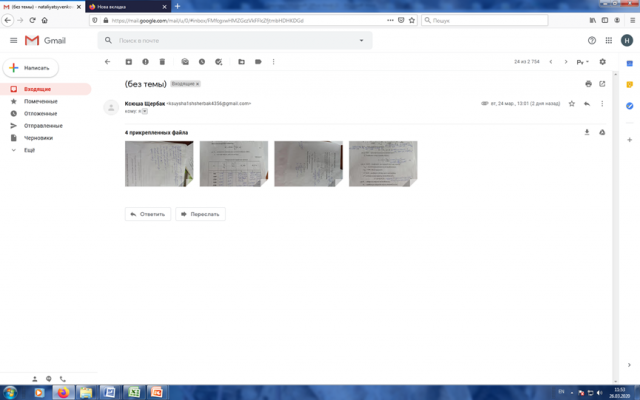The image size is (640, 400).
Task: Archive this email conversation
Action: click(x=129, y=62)
